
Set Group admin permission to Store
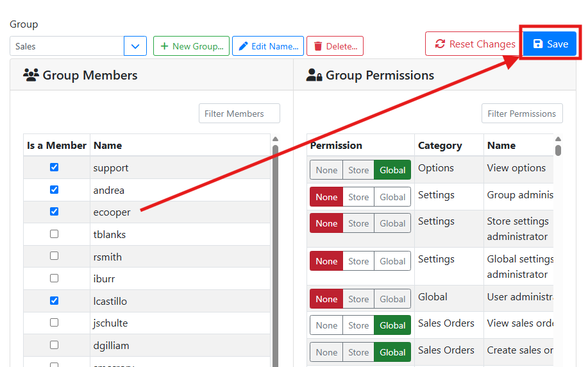coord(358,197)
